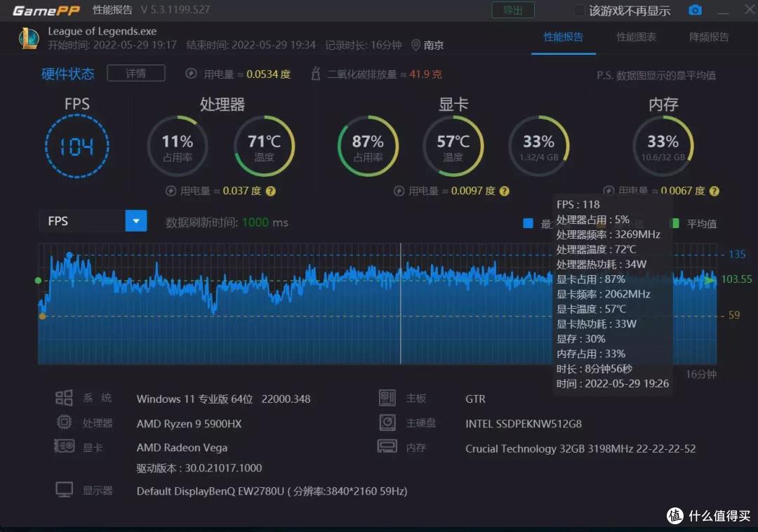Click the AMD Ryzen 9 5900HX text
Screen dimensions: 758x532
pos(189,424)
